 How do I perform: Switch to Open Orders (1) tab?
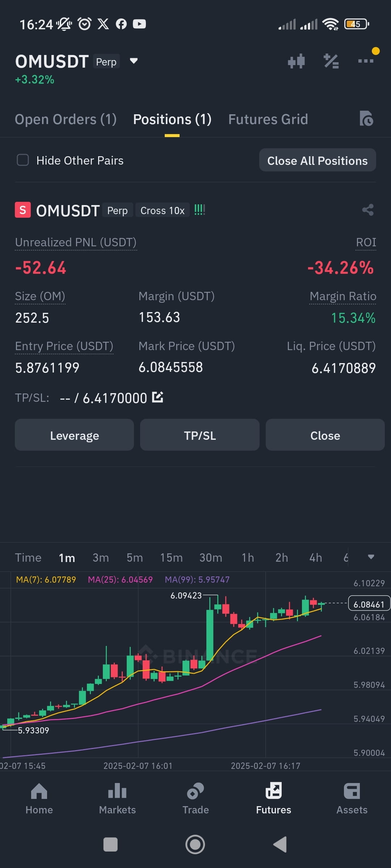click(x=66, y=119)
